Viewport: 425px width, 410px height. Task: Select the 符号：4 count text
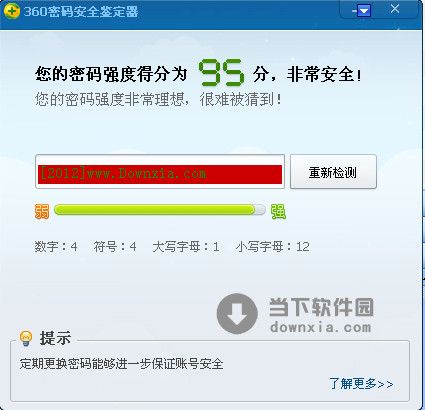point(115,247)
